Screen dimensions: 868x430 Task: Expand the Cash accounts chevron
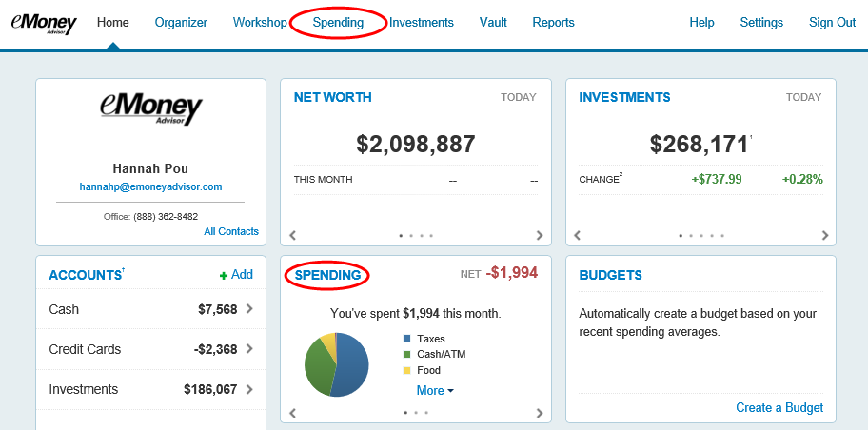coord(249,309)
